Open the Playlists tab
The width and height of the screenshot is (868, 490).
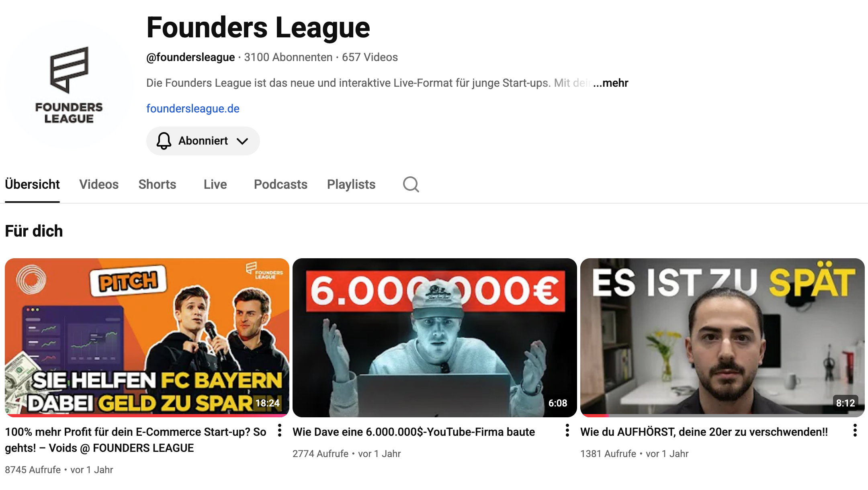pos(351,184)
